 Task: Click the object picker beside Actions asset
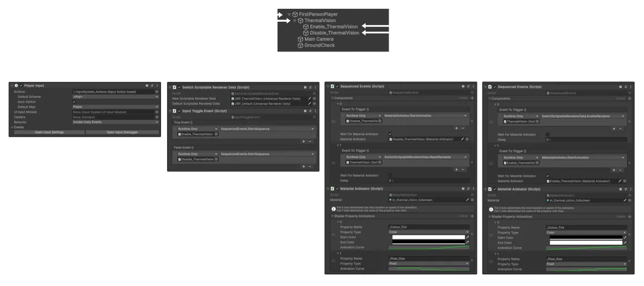(x=157, y=92)
